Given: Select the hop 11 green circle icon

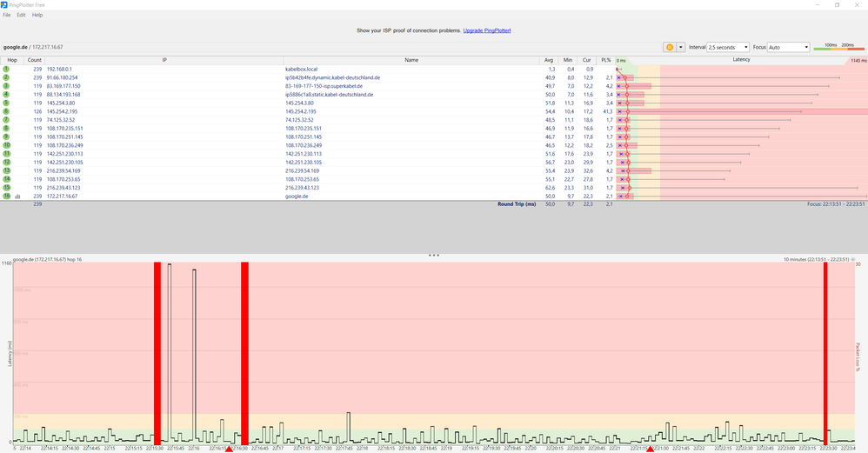Looking at the screenshot, I should click(6, 154).
